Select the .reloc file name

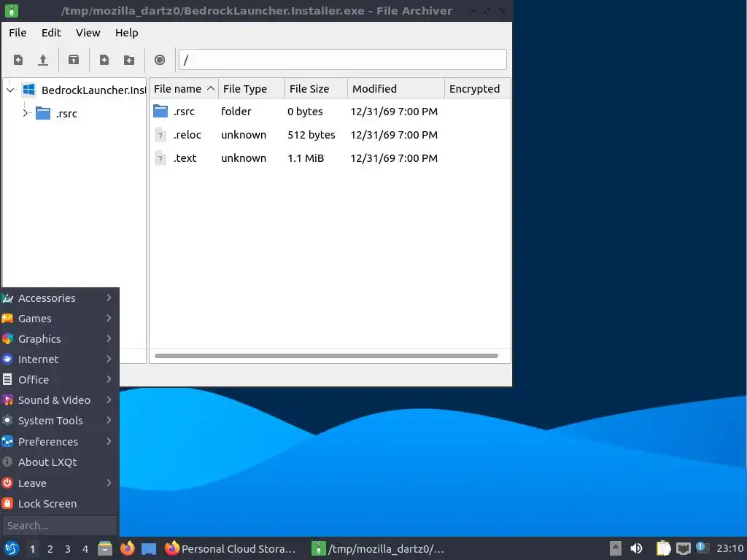click(x=187, y=135)
